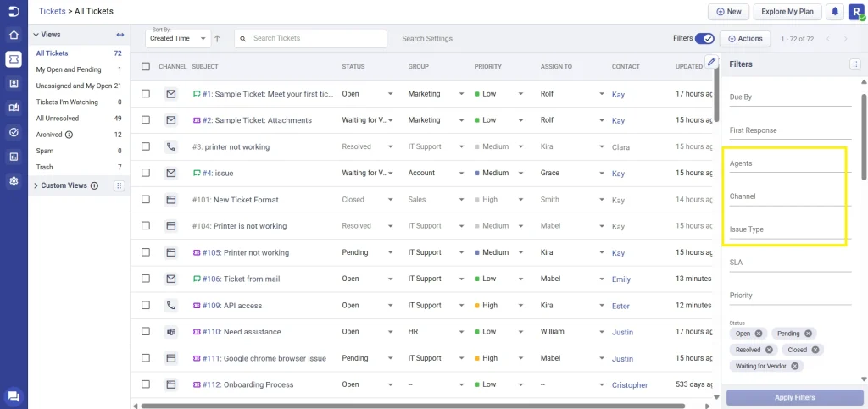
Task: Collapse the Views section chevron
Action: click(36, 34)
